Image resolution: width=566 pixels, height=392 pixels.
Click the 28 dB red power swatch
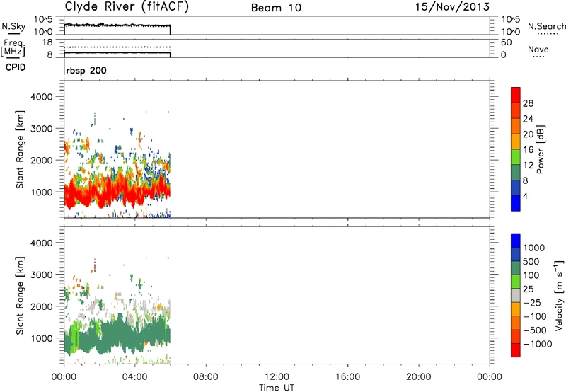pos(516,96)
